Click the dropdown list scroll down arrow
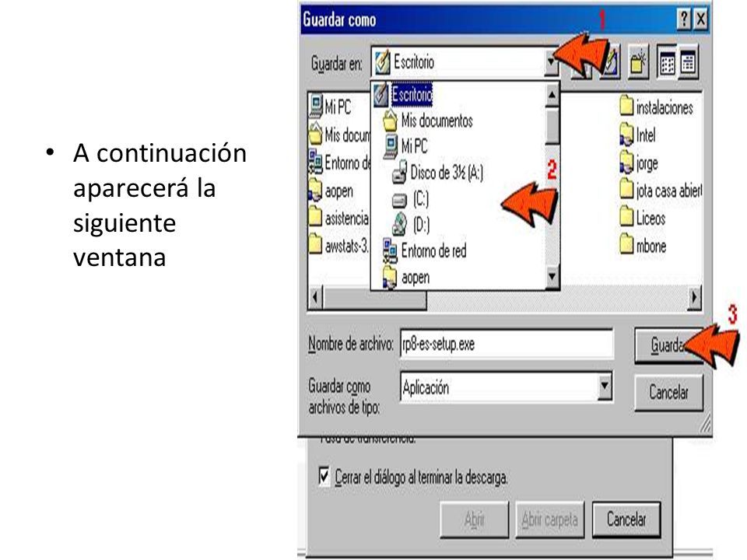 tap(552, 275)
